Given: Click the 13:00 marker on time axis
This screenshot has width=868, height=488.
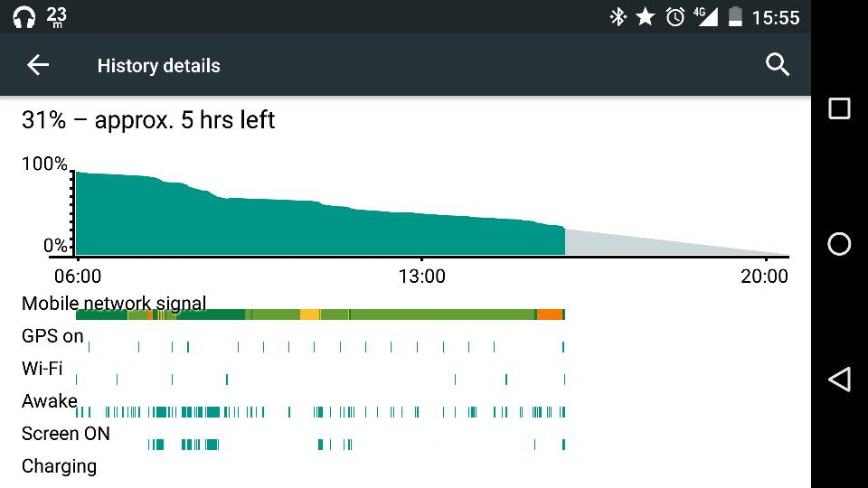Looking at the screenshot, I should click(x=422, y=277).
